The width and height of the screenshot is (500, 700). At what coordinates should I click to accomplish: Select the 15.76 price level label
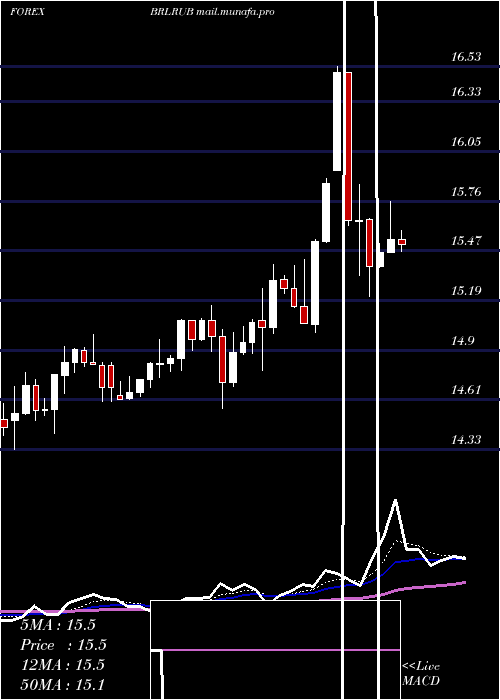tap(466, 192)
